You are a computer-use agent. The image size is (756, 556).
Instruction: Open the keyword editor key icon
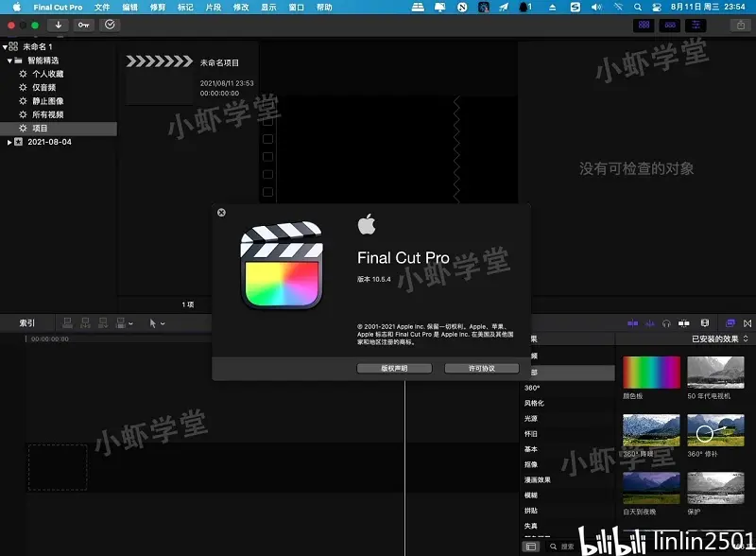[x=83, y=26]
